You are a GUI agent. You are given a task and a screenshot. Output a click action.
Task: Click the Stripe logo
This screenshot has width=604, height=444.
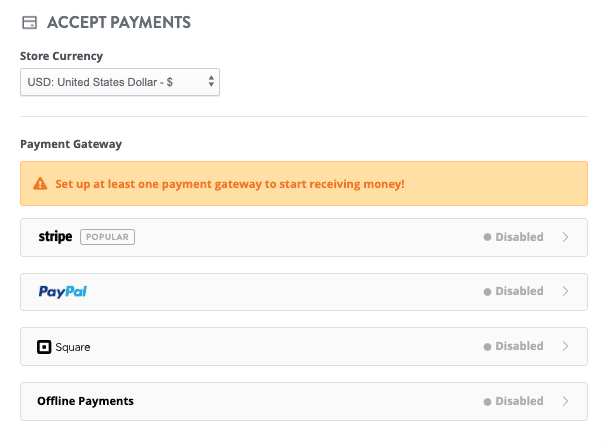tap(55, 237)
